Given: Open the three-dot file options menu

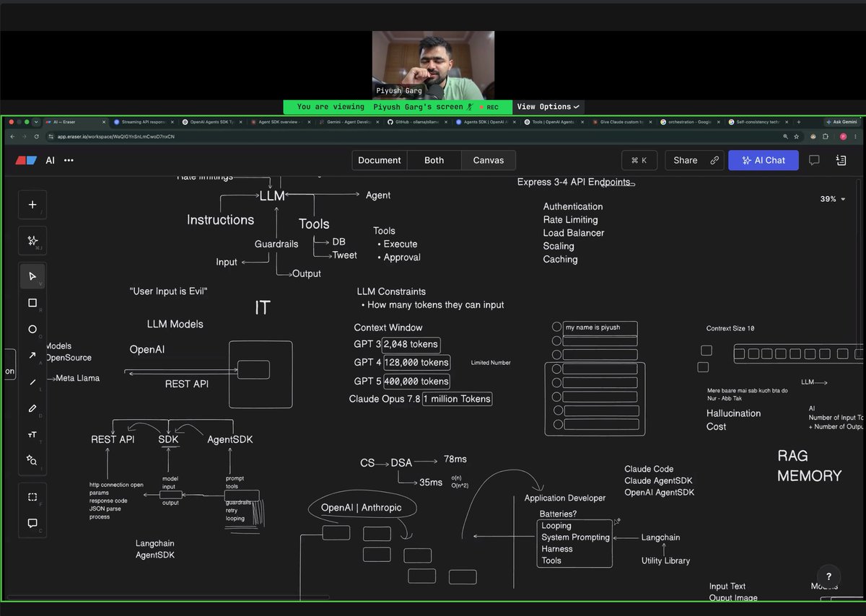Looking at the screenshot, I should tap(69, 160).
